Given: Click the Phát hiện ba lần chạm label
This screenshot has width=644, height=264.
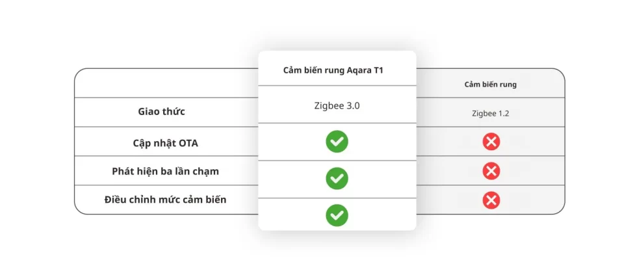Looking at the screenshot, I should (165, 171).
